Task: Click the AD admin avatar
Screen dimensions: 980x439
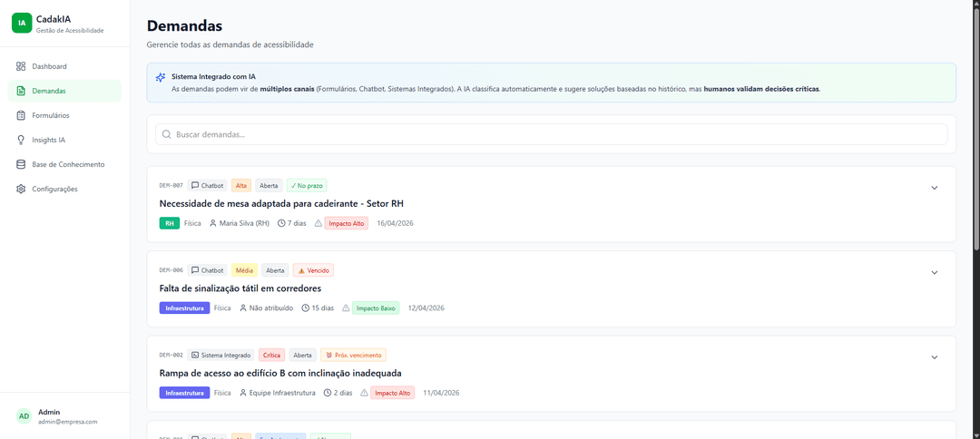Action: pyautogui.click(x=24, y=416)
